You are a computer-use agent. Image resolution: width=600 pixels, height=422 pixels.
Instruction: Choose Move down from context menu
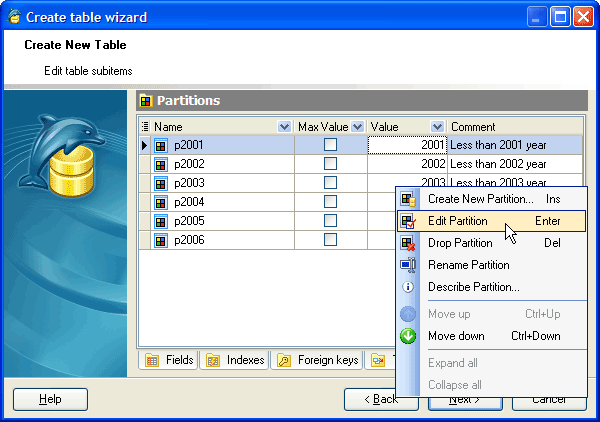(491, 336)
